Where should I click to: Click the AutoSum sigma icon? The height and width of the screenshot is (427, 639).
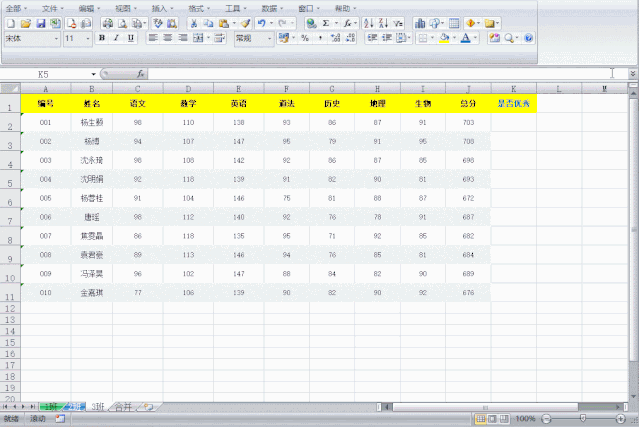click(x=326, y=24)
